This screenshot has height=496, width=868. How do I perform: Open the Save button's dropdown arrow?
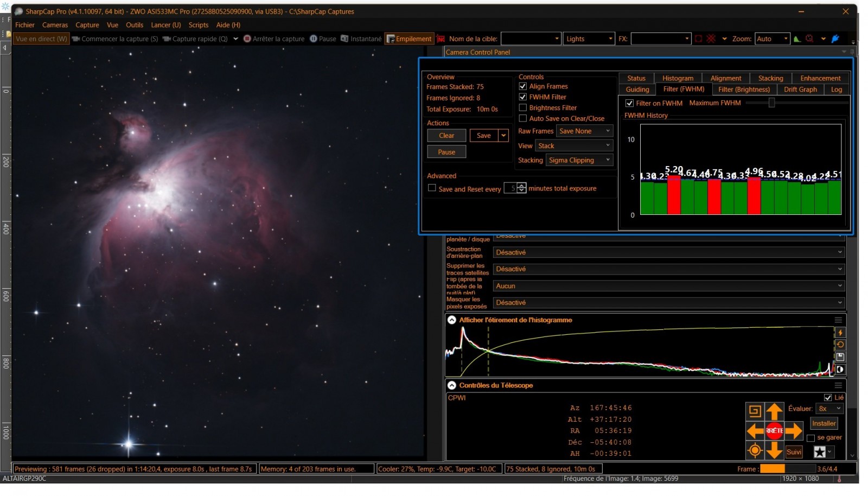pos(504,136)
